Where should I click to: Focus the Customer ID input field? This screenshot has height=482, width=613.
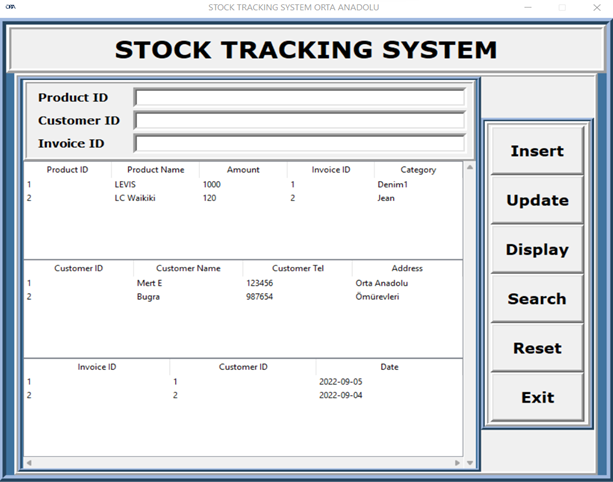tap(299, 120)
